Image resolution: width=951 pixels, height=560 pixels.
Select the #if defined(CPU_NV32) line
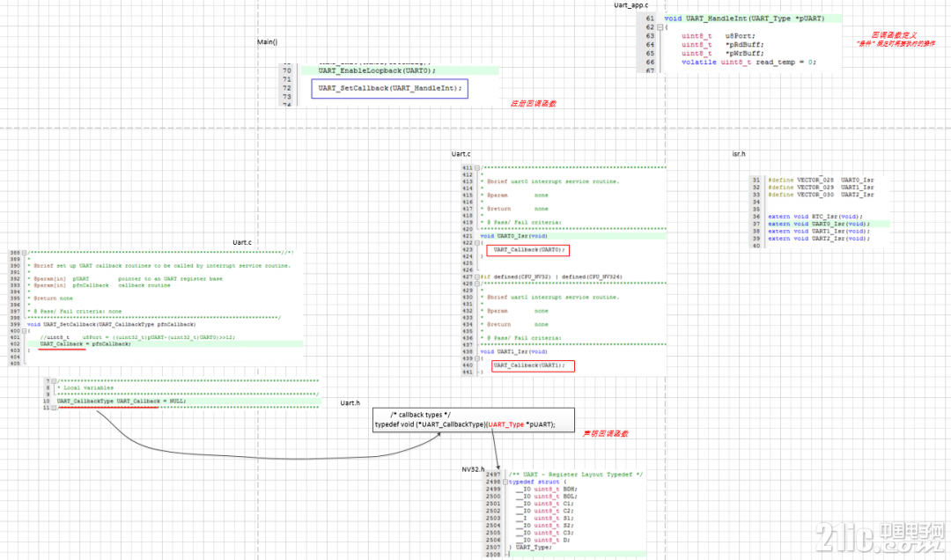551,276
